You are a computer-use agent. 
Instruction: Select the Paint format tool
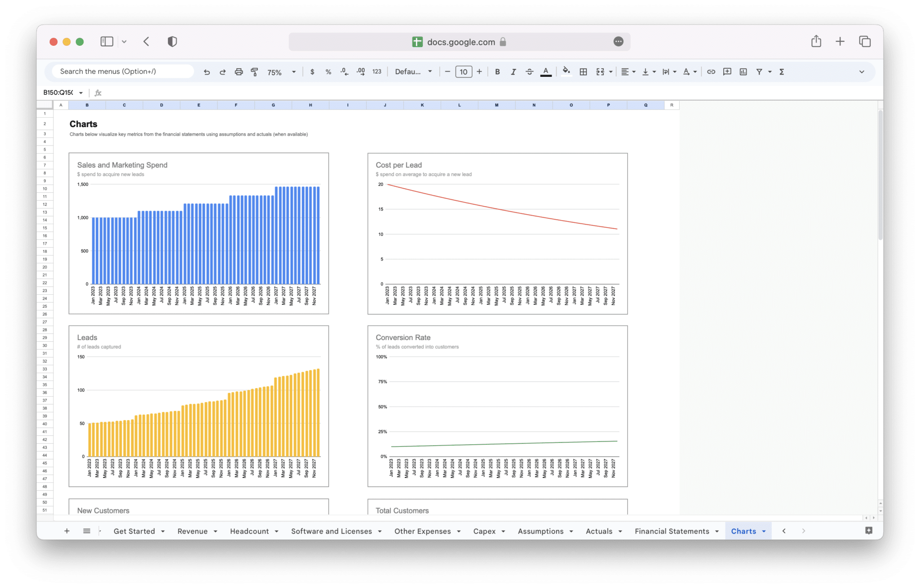pos(254,72)
